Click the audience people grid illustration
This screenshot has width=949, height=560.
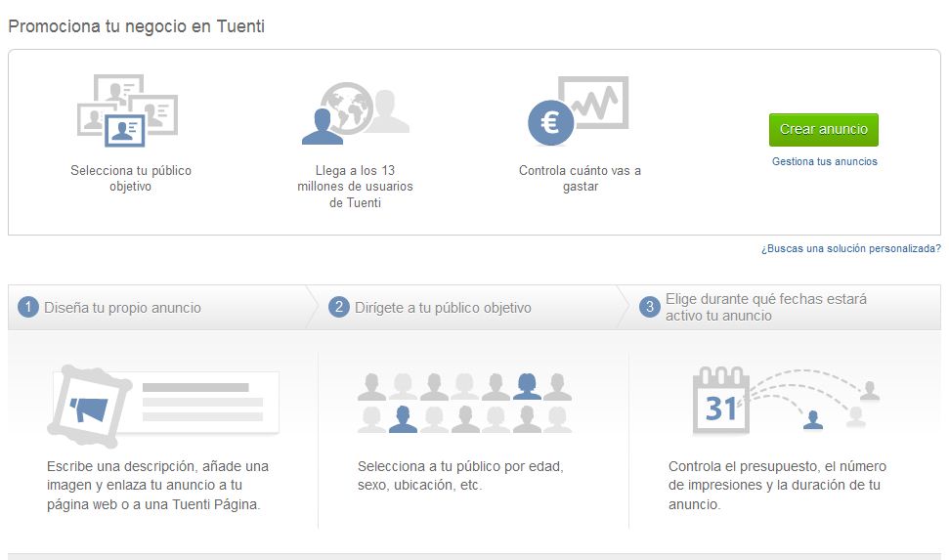click(464, 403)
